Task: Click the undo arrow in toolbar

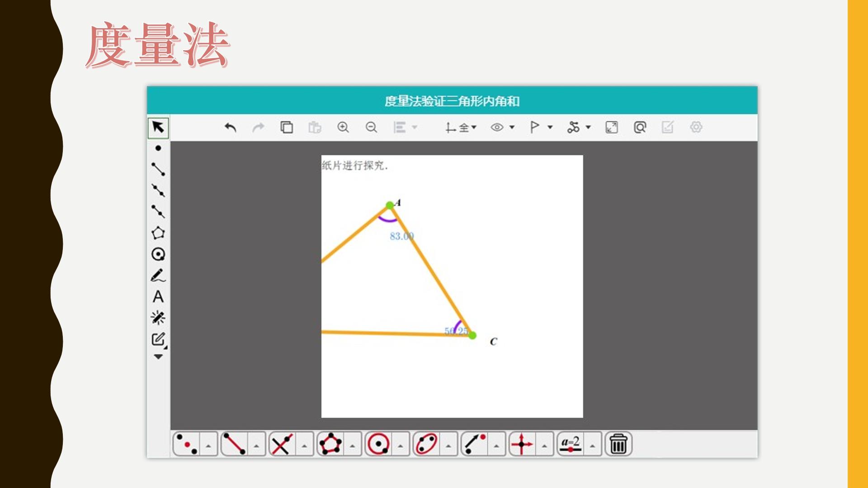Action: click(x=231, y=127)
